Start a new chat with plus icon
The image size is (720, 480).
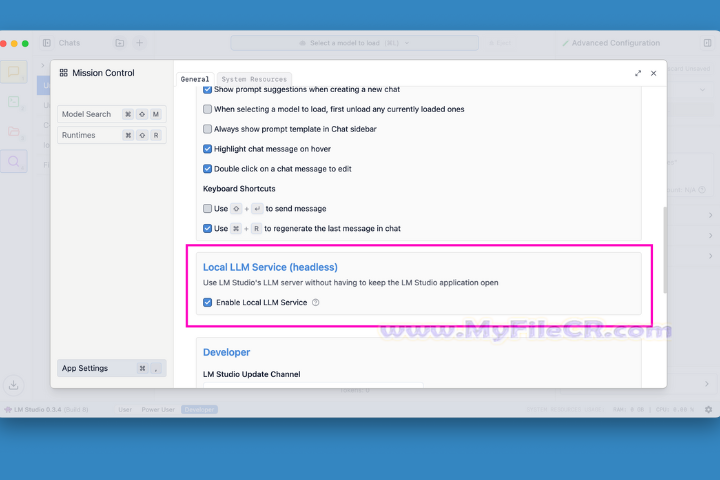coord(140,43)
